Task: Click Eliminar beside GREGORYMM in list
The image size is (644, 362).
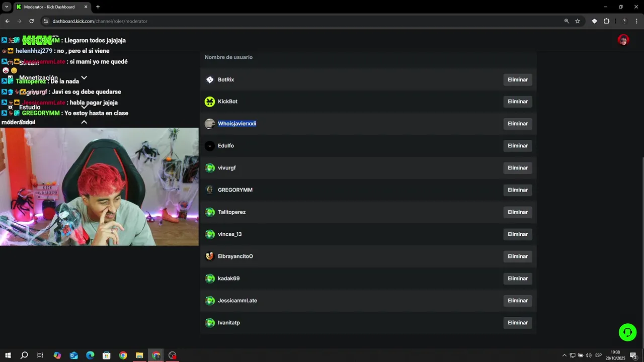Action: [518, 190]
